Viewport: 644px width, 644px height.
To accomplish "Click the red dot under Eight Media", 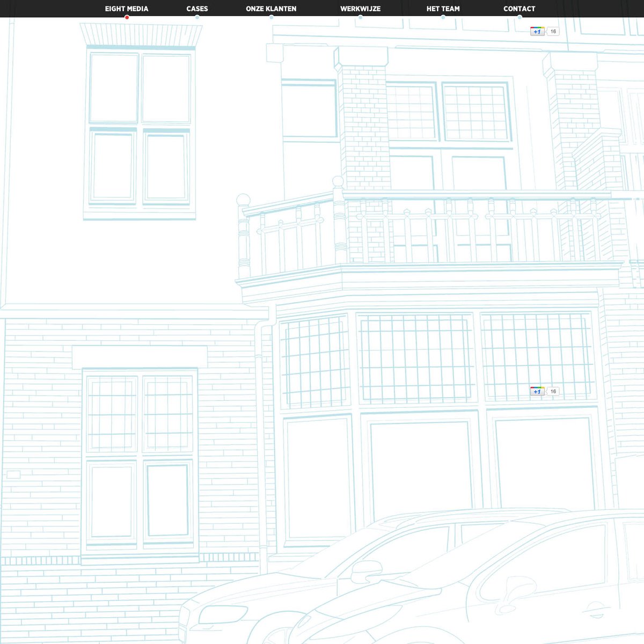I will [x=127, y=17].
